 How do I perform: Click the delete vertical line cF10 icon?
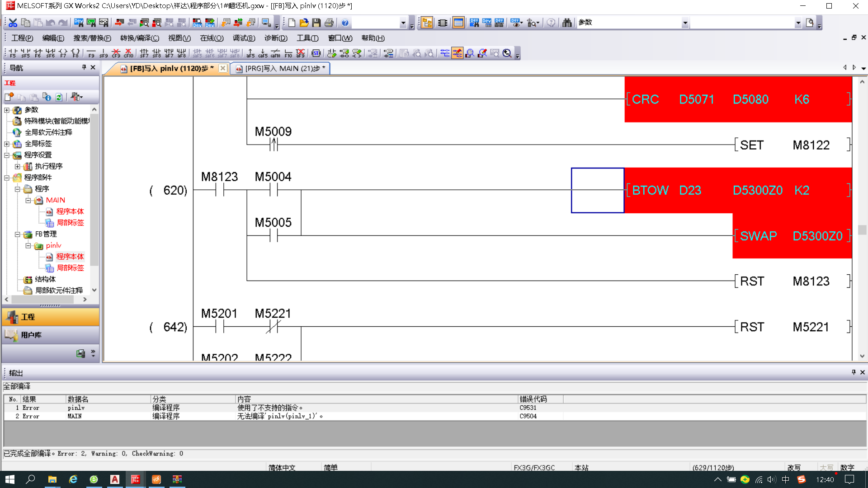point(128,53)
